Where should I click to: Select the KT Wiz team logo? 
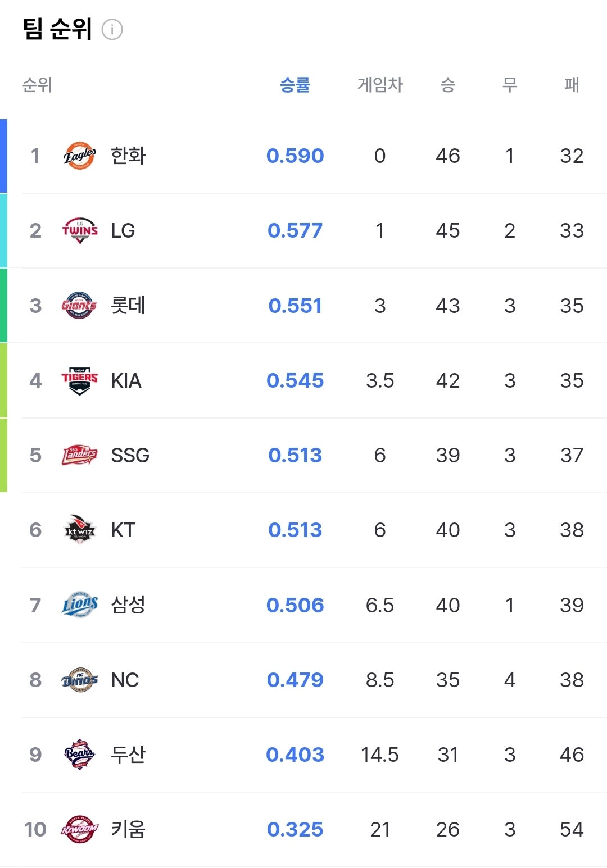point(79,530)
